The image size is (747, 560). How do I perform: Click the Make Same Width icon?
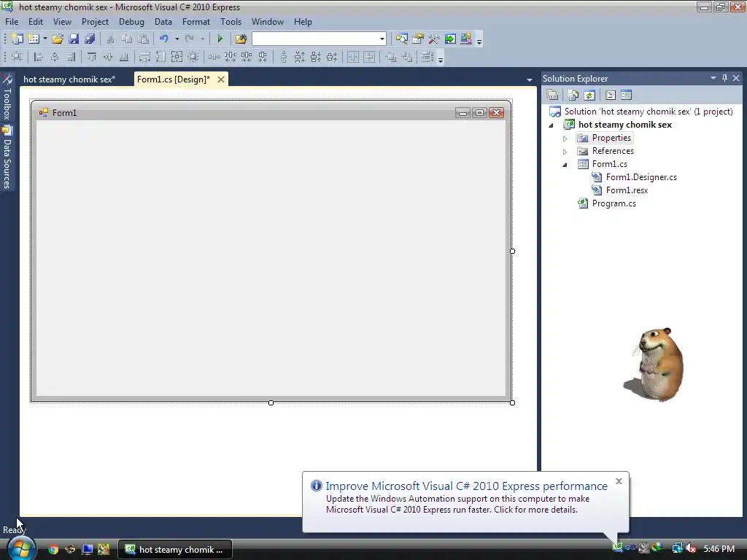[x=145, y=57]
